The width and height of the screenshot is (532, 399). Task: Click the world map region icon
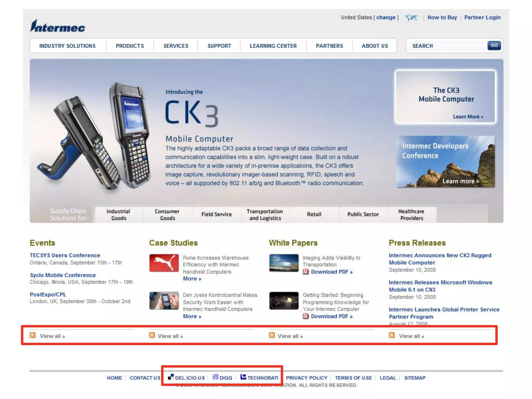[x=411, y=17]
